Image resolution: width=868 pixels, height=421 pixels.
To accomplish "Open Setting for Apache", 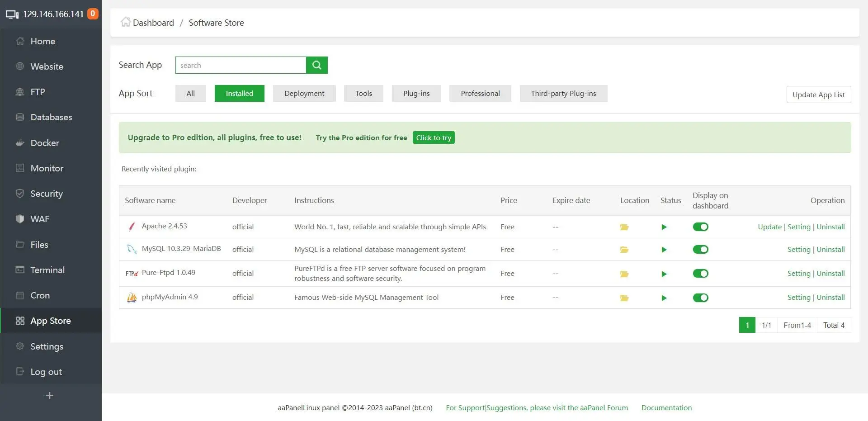I will [799, 227].
